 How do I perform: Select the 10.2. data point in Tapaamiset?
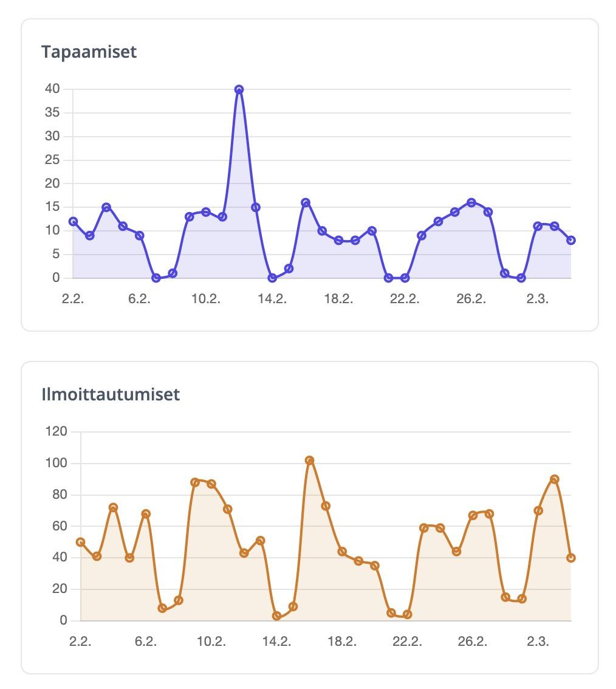[x=206, y=212]
